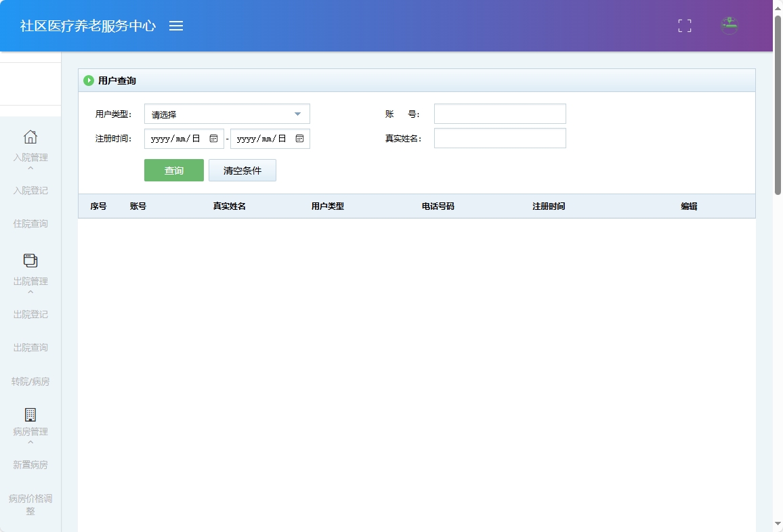Open the end date calendar picker icon
The image size is (783, 532).
click(x=299, y=138)
